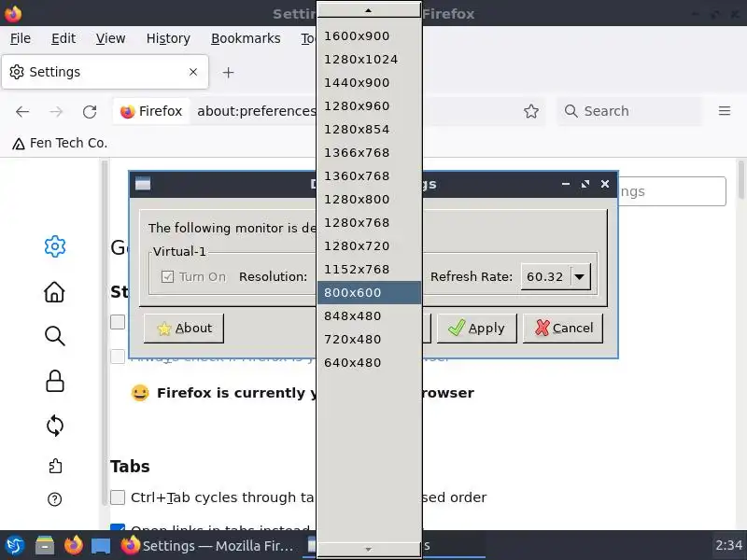Select highlighted 800x600 resolution
Screen dimensions: 747x560
click(x=369, y=293)
